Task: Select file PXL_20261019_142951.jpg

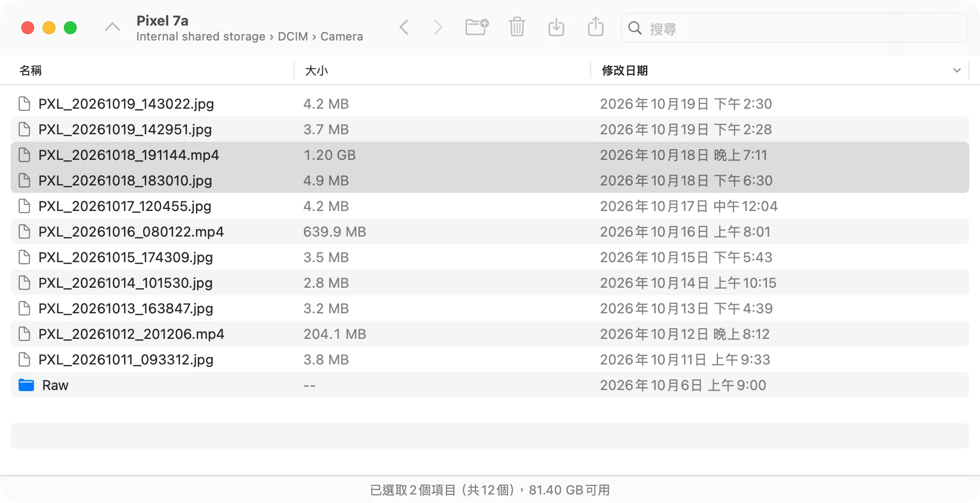Action: click(x=125, y=129)
